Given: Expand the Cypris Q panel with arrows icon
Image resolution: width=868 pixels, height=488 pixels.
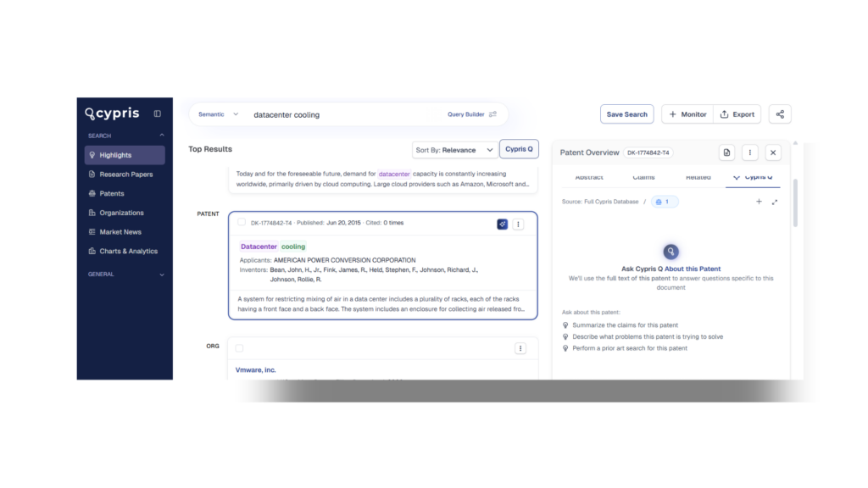Looking at the screenshot, I should coord(775,202).
